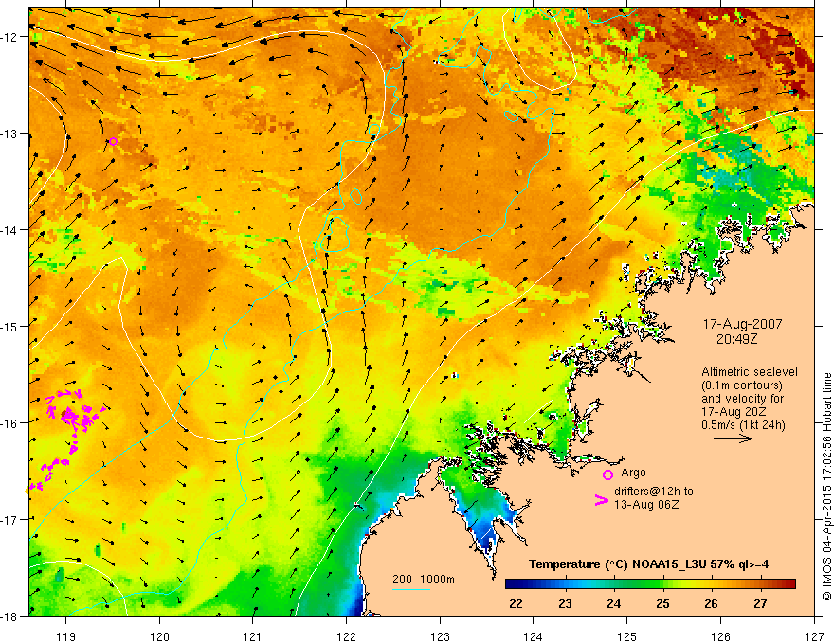Click the "13-Aug 06Z" legend text
Image resolution: width=834 pixels, height=644 pixels.
coord(646,505)
